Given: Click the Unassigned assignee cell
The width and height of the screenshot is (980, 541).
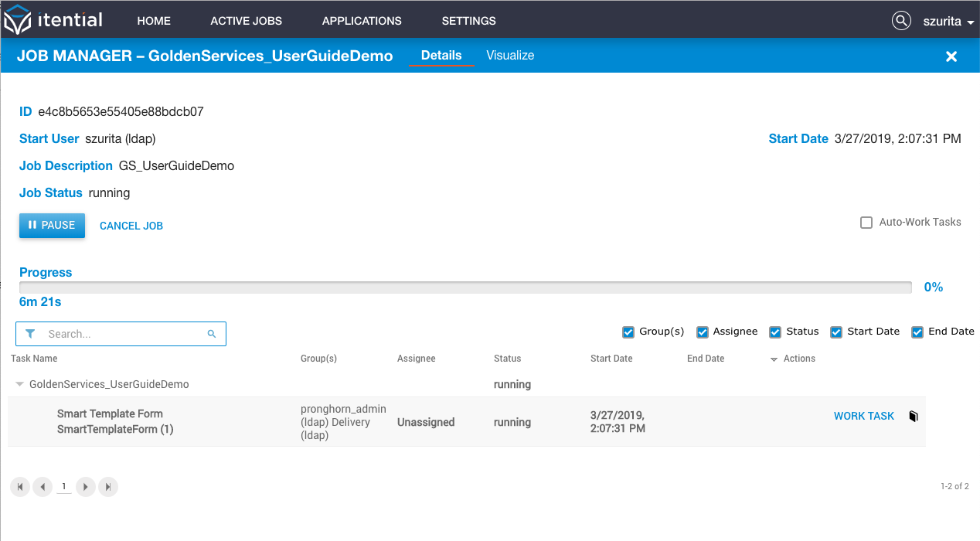Looking at the screenshot, I should (426, 422).
